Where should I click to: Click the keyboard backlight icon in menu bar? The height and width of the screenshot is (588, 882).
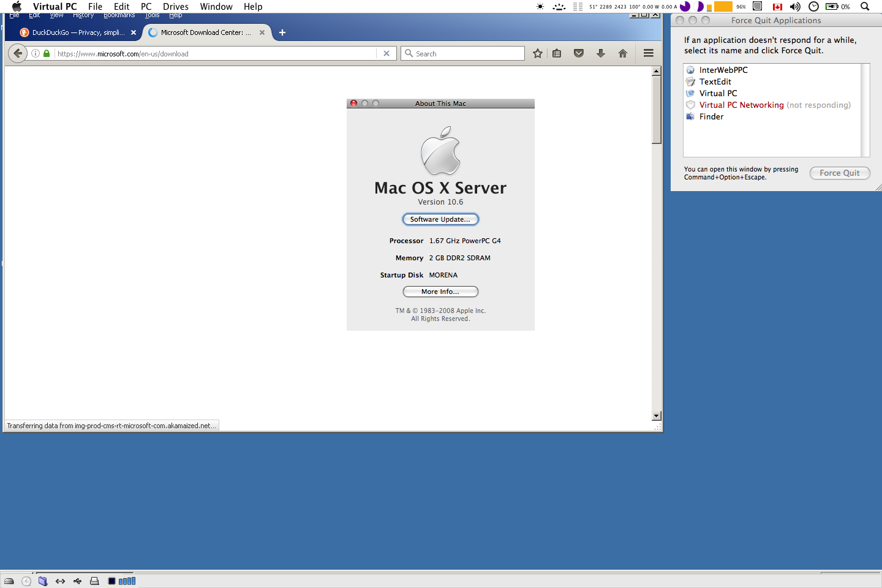559,7
